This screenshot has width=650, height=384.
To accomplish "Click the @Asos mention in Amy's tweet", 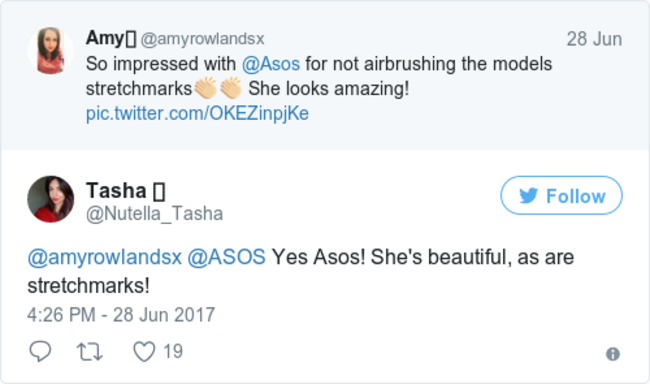I will [271, 64].
